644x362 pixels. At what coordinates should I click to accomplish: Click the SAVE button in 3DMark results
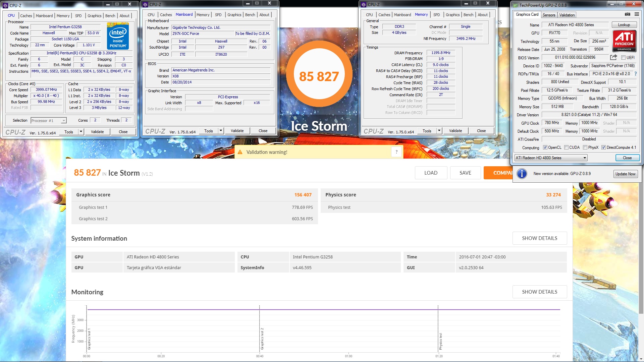[x=465, y=173]
